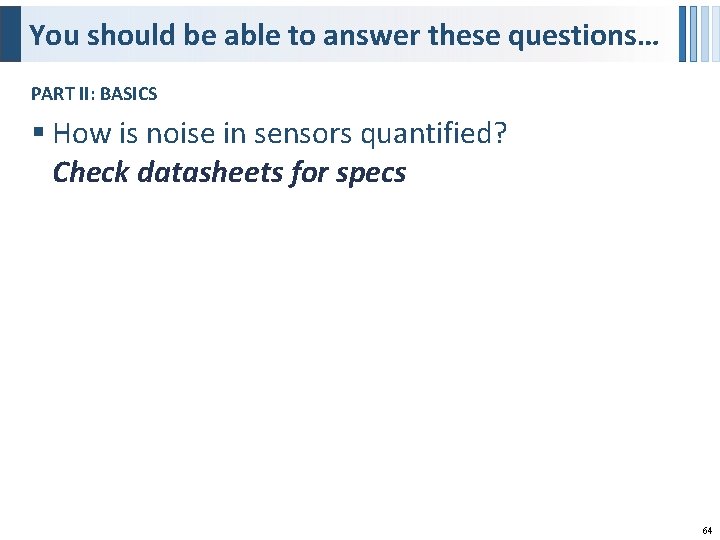Click the second blue decorative bar
This screenshot has height=540, width=720.
693,33
